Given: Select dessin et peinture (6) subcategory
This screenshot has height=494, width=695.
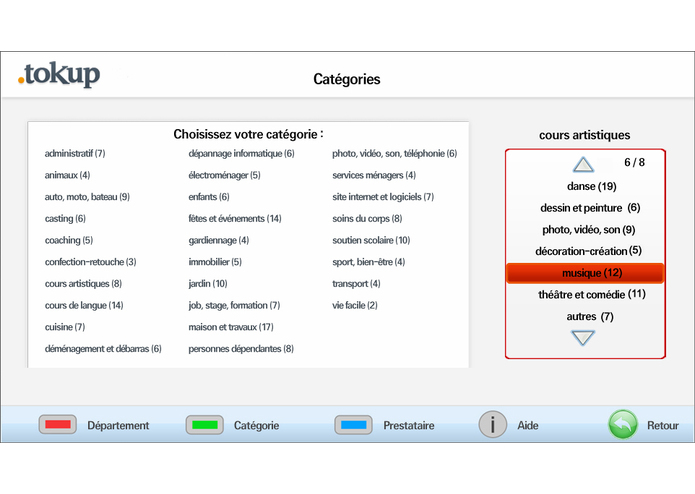Looking at the screenshot, I should tap(590, 208).
